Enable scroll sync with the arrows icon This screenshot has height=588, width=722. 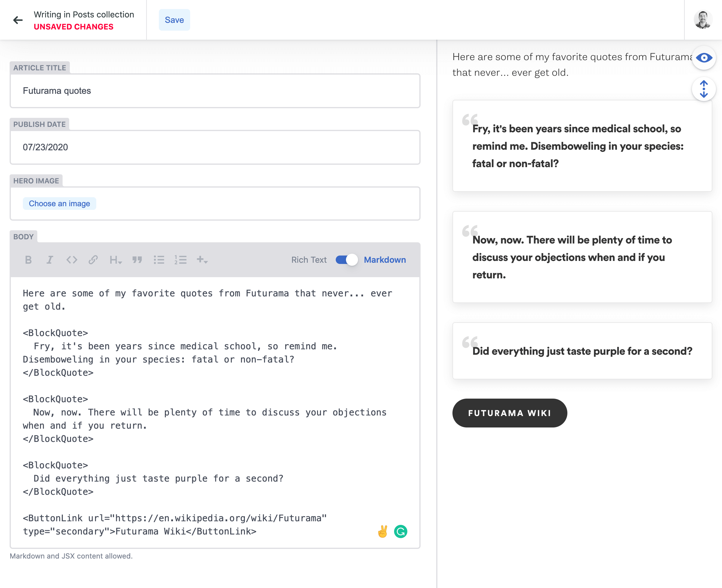[704, 89]
